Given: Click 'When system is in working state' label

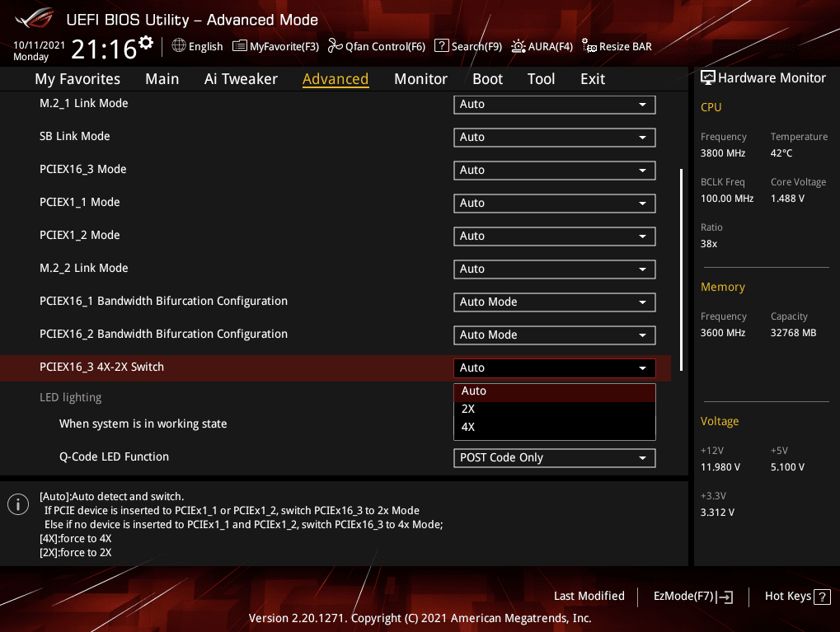Looking at the screenshot, I should tap(143, 424).
